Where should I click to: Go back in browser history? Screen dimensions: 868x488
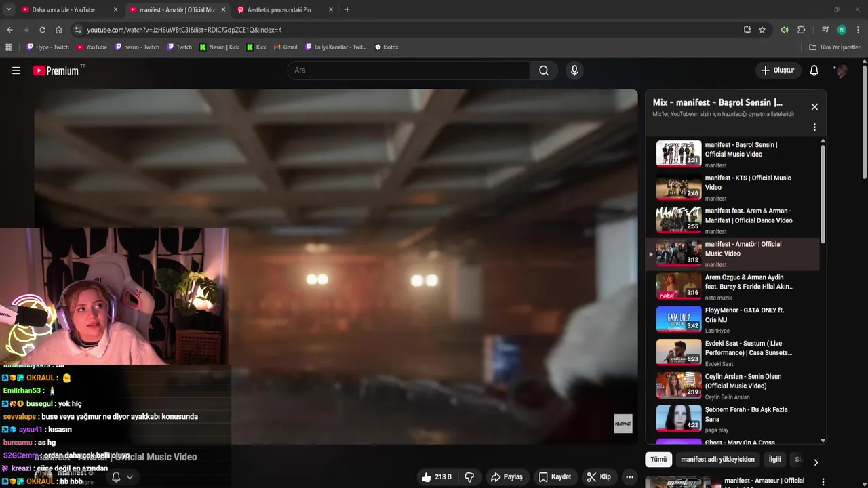(9, 30)
